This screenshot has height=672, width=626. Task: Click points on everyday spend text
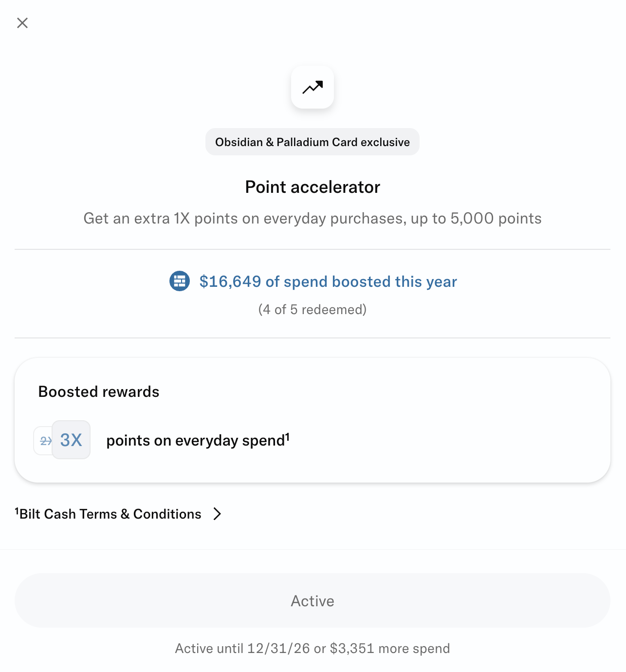[x=196, y=441]
